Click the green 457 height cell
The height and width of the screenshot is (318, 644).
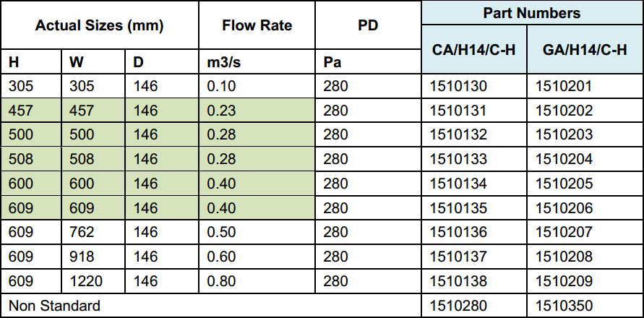click(x=31, y=111)
